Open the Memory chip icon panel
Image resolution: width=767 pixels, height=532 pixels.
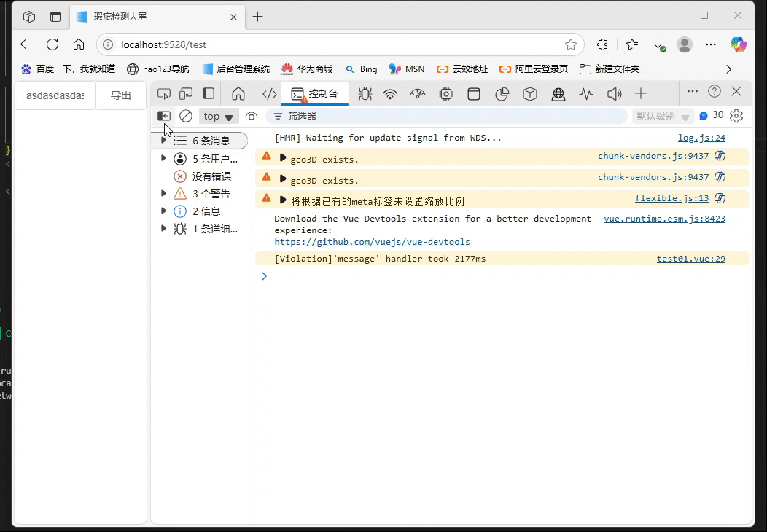pyautogui.click(x=445, y=93)
